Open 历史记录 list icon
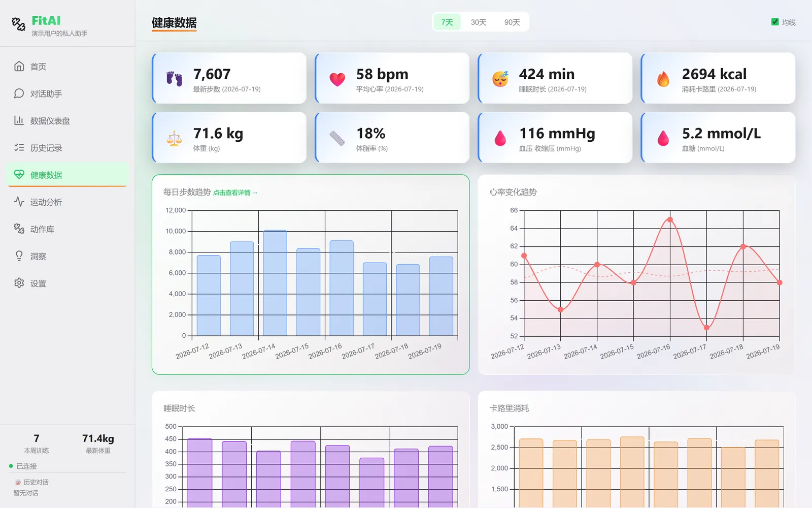Screen dimensions: 812x508 19,148
